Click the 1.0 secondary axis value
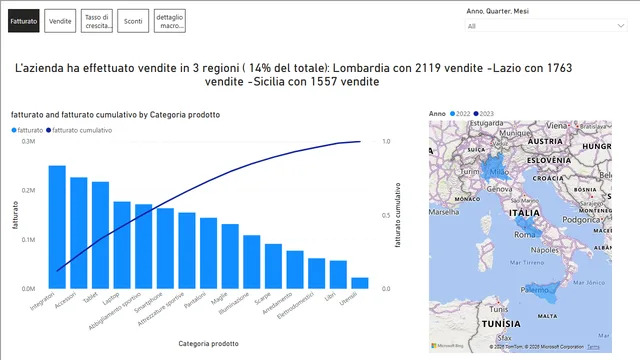The width and height of the screenshot is (640, 360). click(386, 141)
